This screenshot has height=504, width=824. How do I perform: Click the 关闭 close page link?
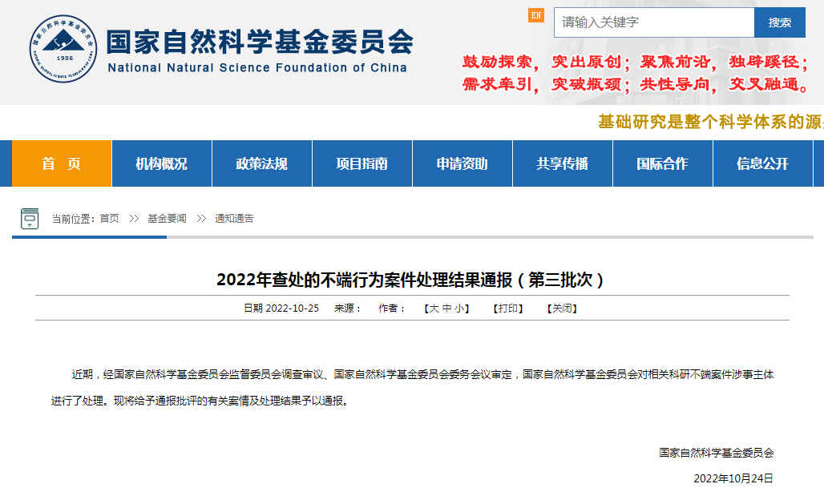click(561, 308)
